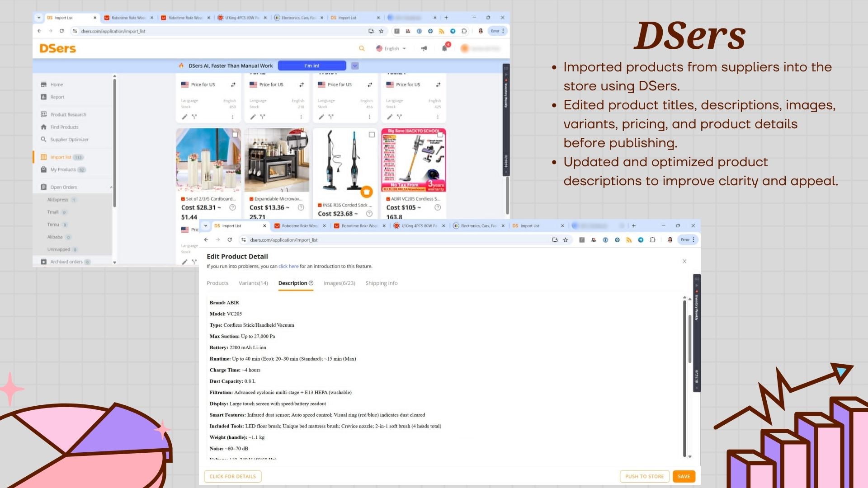Open the orange search magnifier in DSers header
The width and height of the screenshot is (868, 488).
tap(362, 48)
